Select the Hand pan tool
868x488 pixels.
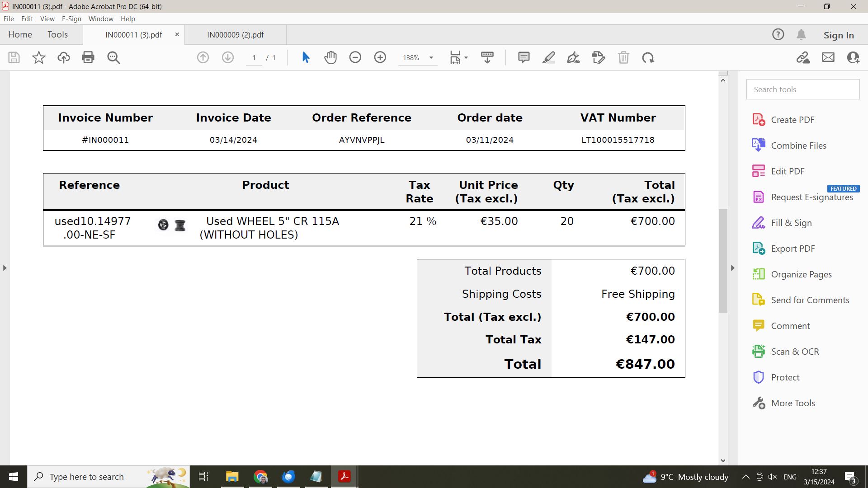[330, 57]
